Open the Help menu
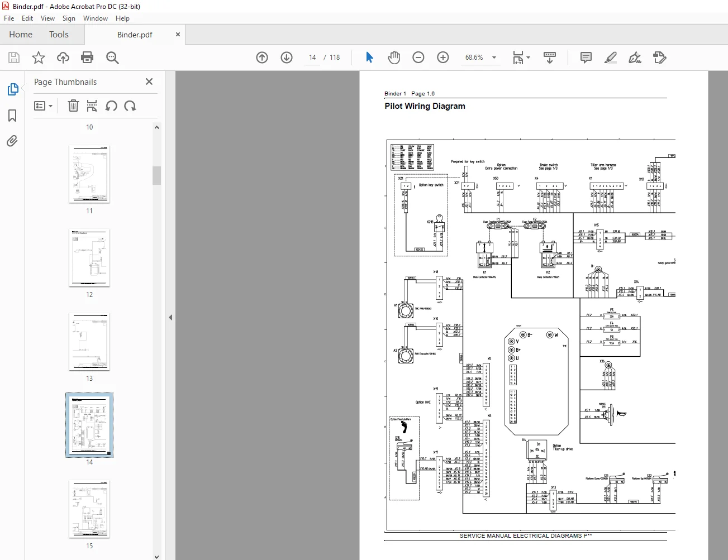Image resolution: width=728 pixels, height=560 pixels. 122,18
